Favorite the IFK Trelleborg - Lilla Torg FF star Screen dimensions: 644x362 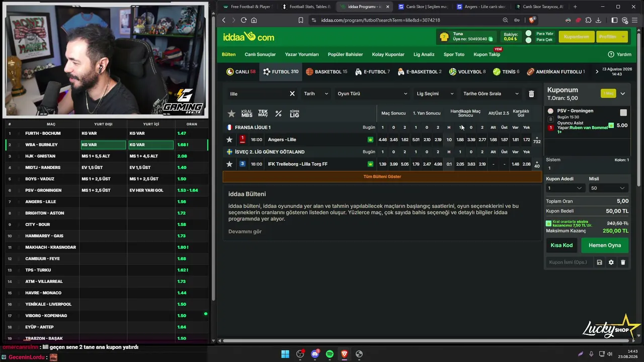(x=229, y=164)
